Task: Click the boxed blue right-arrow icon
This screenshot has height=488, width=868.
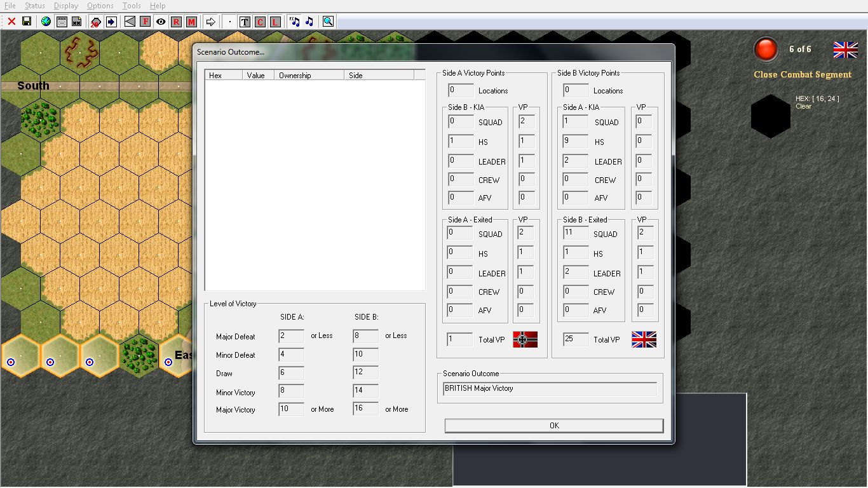Action: (x=111, y=22)
